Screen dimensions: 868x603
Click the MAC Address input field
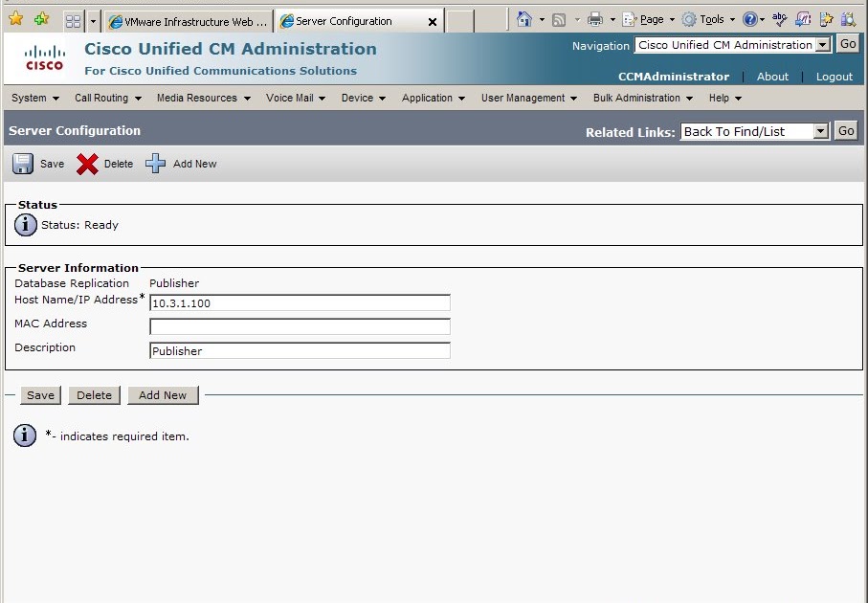click(300, 326)
